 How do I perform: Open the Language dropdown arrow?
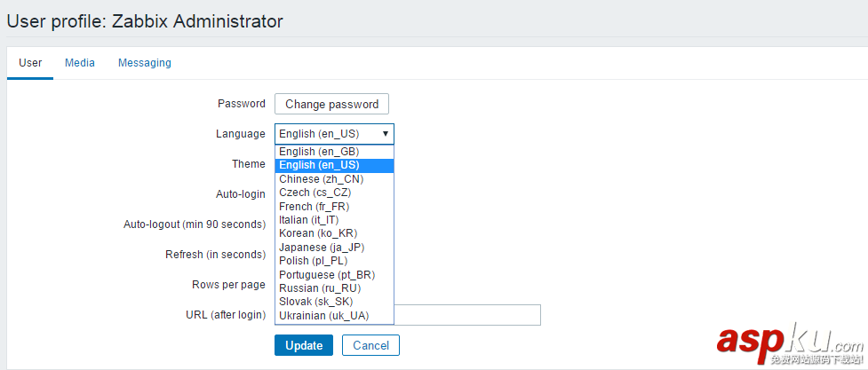click(x=385, y=134)
